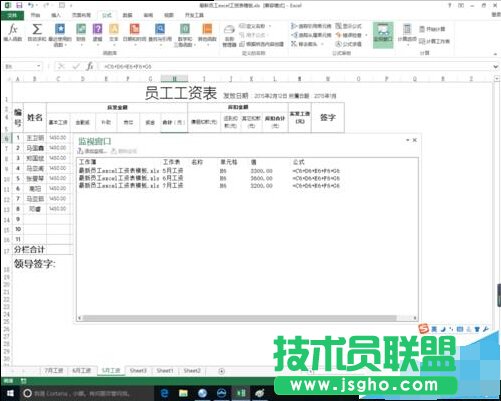501x401 pixels.
Task: Open the Logical functions purple icon
Action: 97,32
